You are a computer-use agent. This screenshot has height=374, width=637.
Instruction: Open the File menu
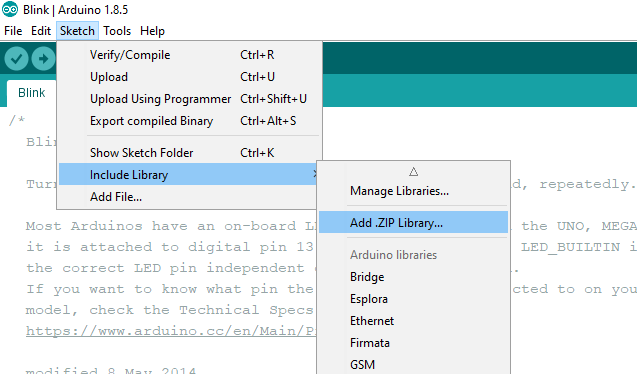pos(13,31)
